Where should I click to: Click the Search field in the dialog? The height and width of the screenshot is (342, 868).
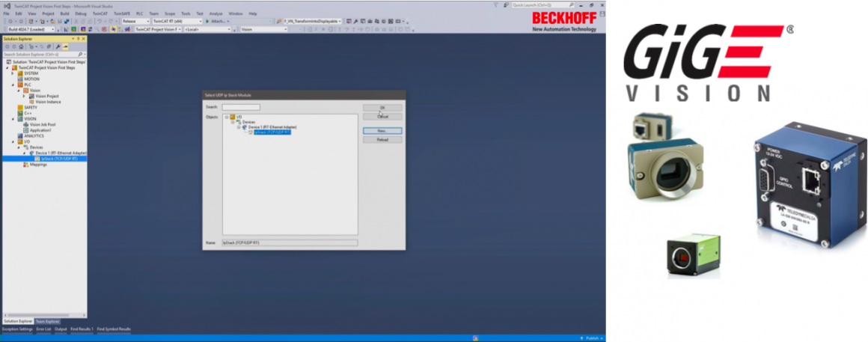click(x=241, y=107)
